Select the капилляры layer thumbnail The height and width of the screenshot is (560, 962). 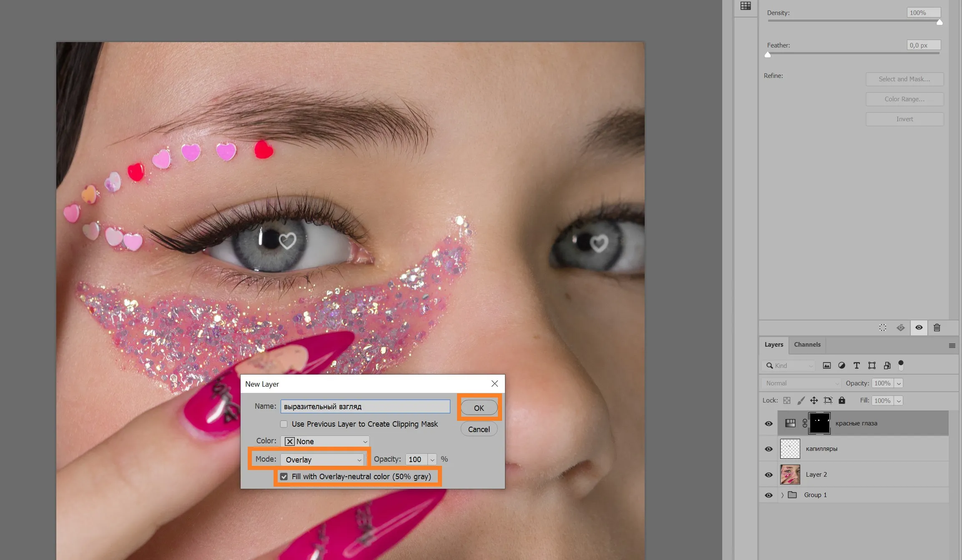click(x=790, y=449)
